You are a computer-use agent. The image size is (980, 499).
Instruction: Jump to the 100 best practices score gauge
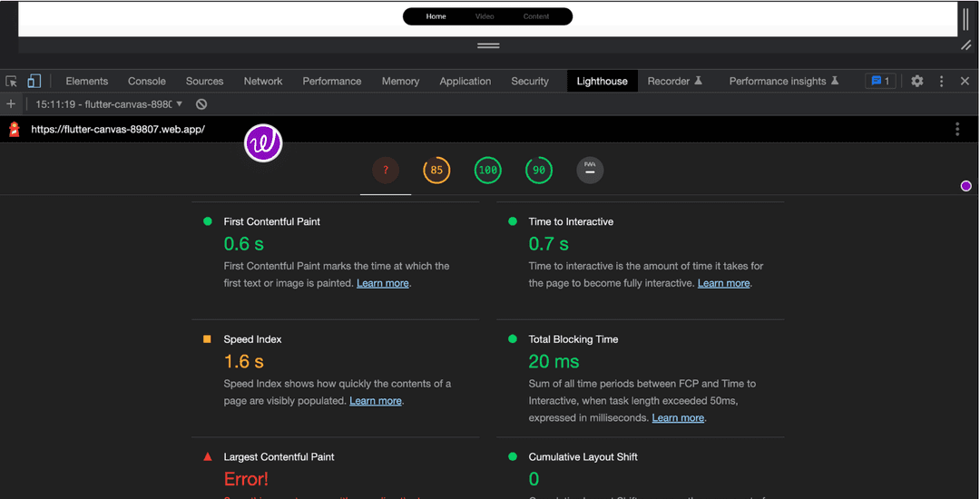(488, 170)
